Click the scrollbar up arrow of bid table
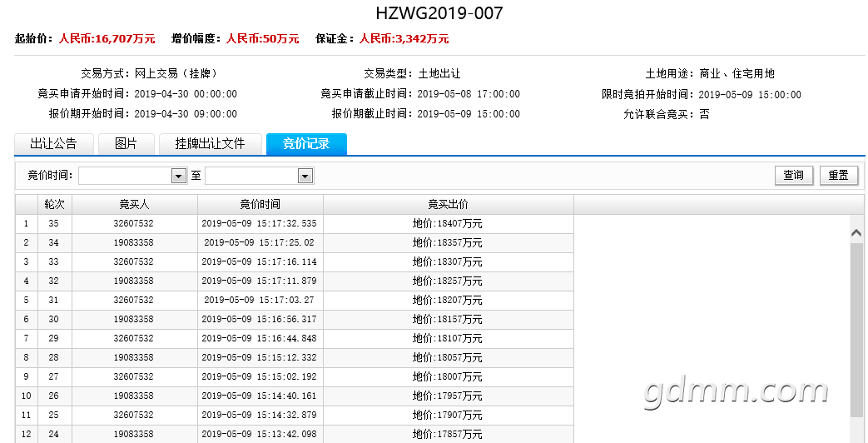Image resolution: width=868 pixels, height=443 pixels. click(856, 233)
